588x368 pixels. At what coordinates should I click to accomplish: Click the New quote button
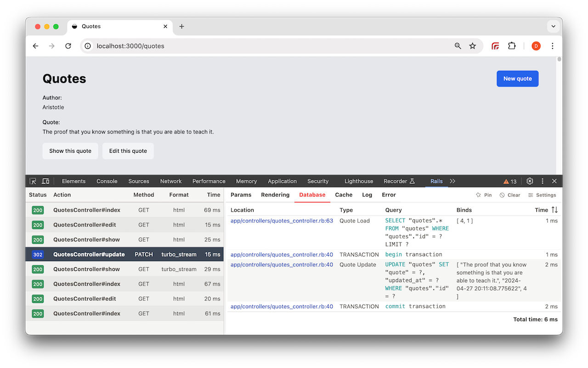(x=517, y=78)
